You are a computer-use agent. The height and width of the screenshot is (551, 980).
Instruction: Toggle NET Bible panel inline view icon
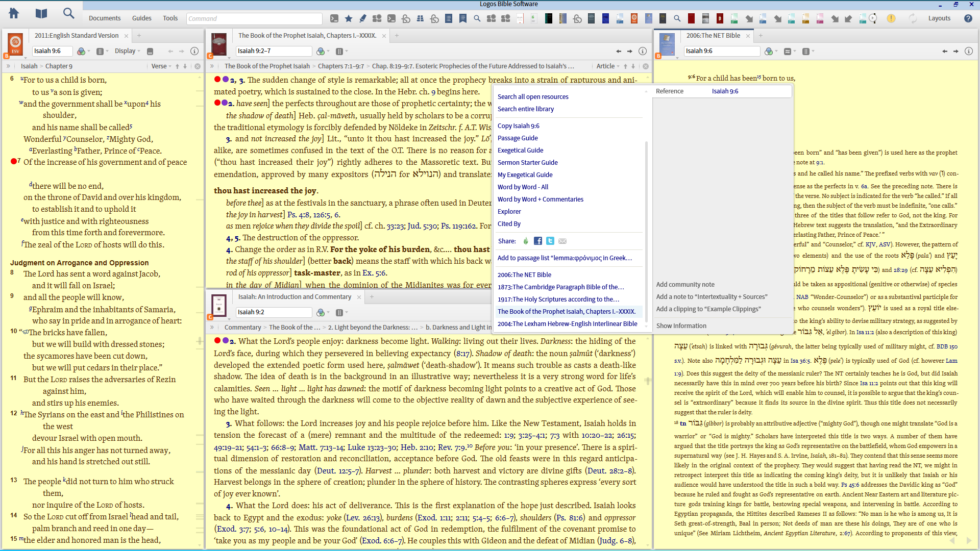click(x=788, y=51)
